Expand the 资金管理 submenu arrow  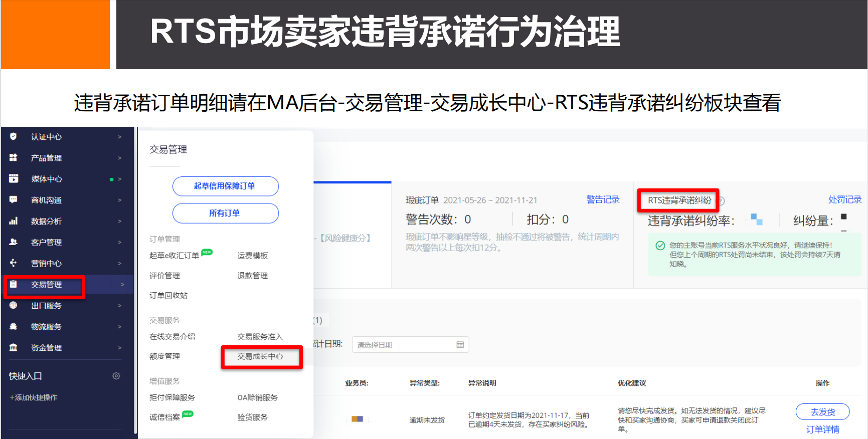point(120,348)
